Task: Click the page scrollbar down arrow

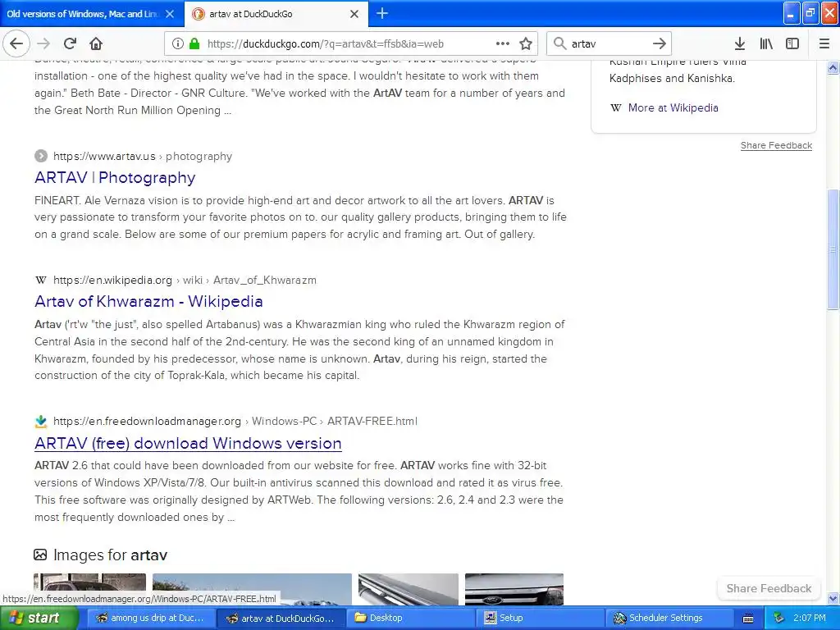Action: click(833, 598)
